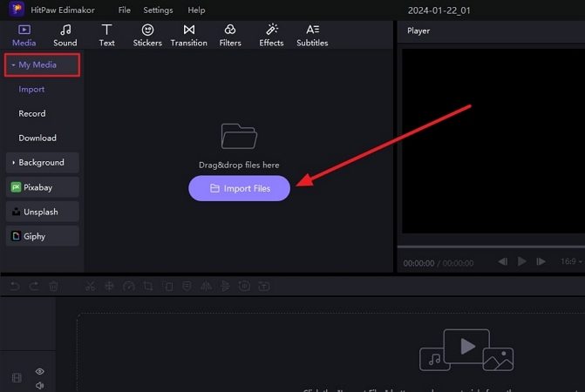
Task: Click the Mirror flip icon
Action: click(207, 287)
